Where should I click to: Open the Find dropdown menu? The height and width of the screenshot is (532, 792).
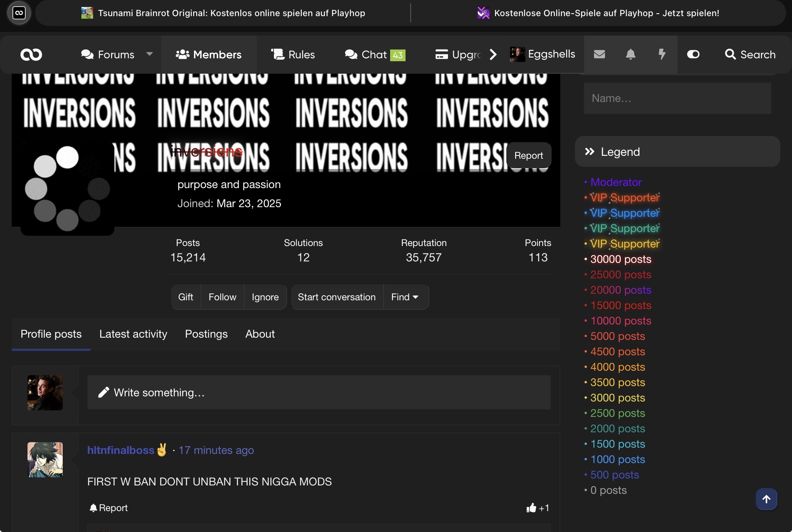point(405,297)
